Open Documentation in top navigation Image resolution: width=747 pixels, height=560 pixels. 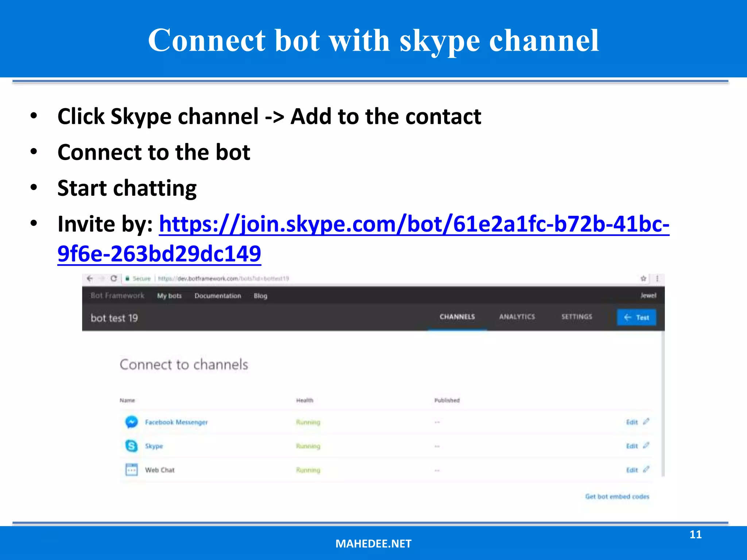tap(218, 296)
